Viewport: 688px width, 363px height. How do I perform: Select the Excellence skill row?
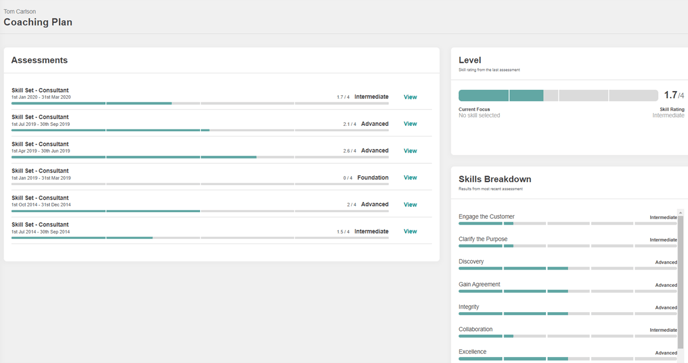(568, 354)
